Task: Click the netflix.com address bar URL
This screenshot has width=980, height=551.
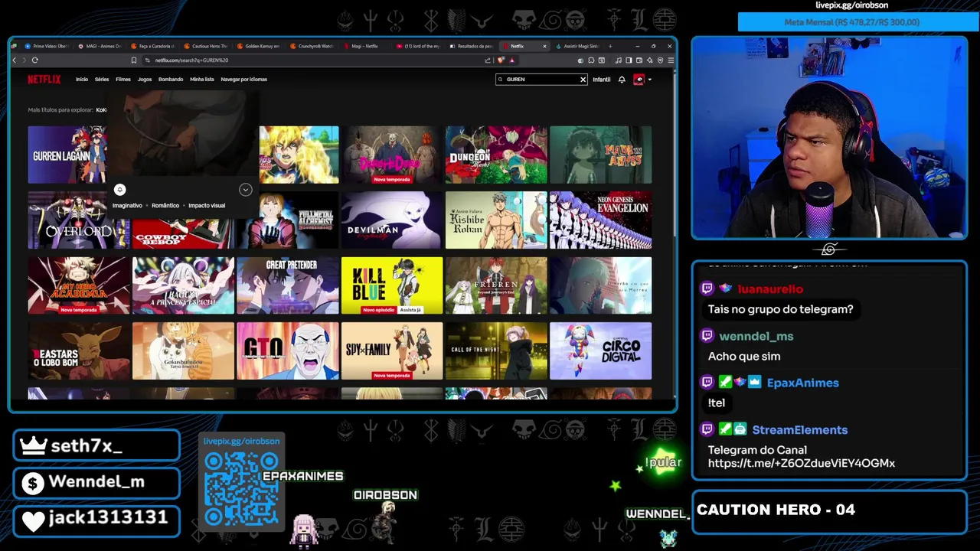Action: [x=191, y=60]
